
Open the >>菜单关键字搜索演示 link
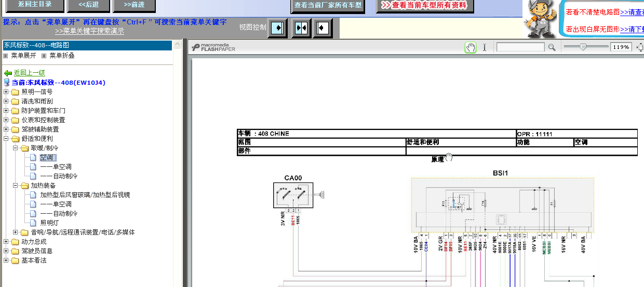[x=89, y=31]
